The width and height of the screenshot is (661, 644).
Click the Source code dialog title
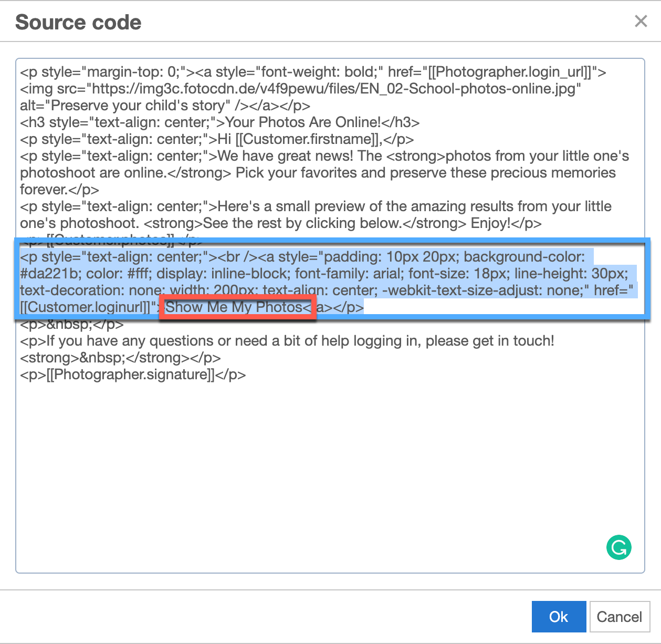click(78, 22)
